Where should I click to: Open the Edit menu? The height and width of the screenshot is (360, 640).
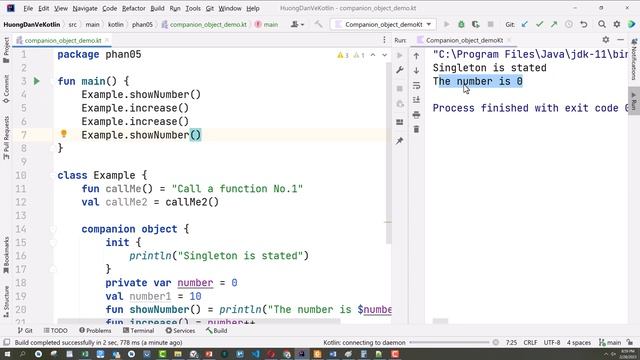(x=43, y=8)
